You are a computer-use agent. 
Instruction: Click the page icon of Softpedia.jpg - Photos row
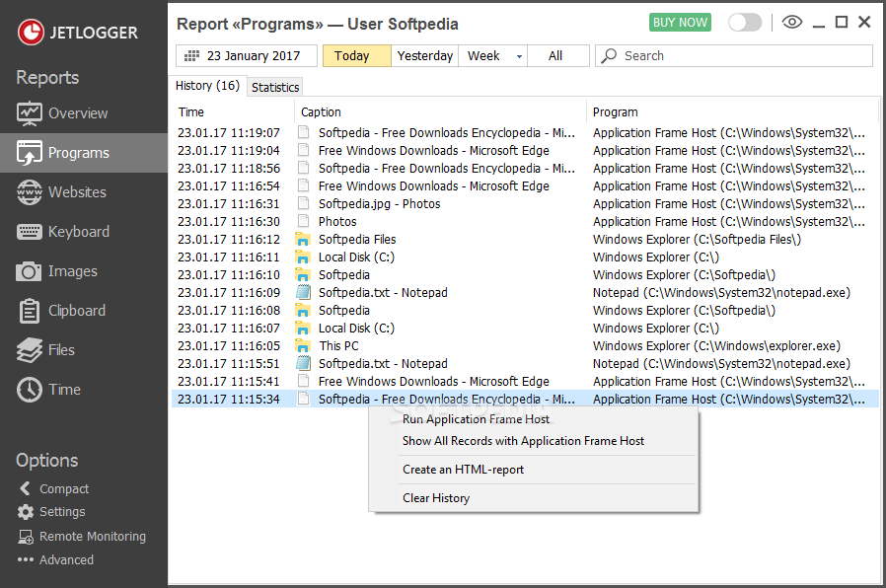click(304, 204)
